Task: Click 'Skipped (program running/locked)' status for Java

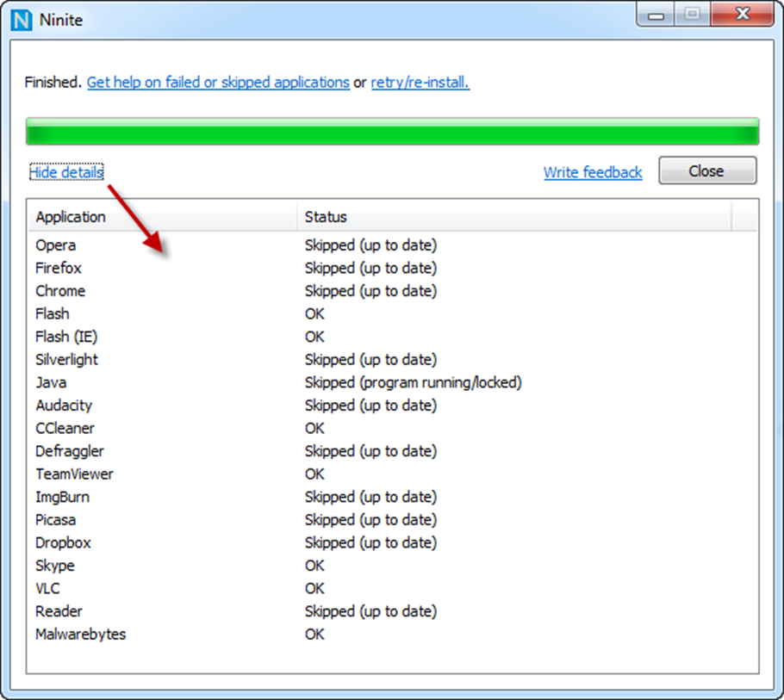Action: pos(413,383)
